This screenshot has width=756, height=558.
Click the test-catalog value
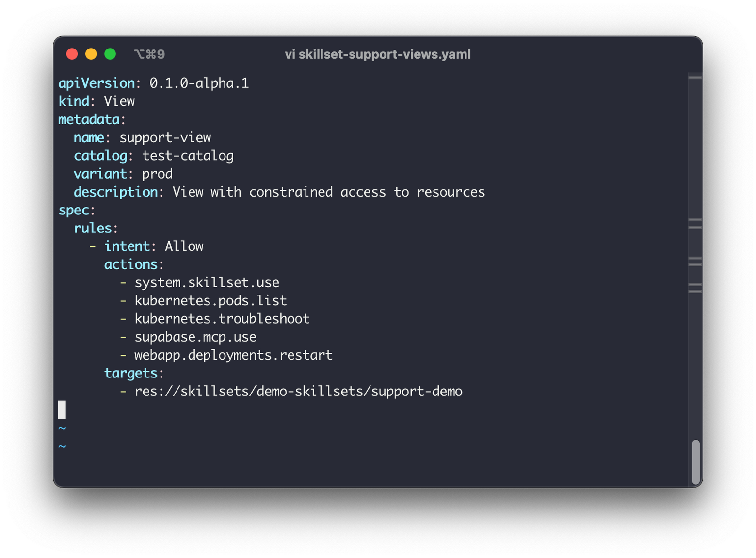188,156
